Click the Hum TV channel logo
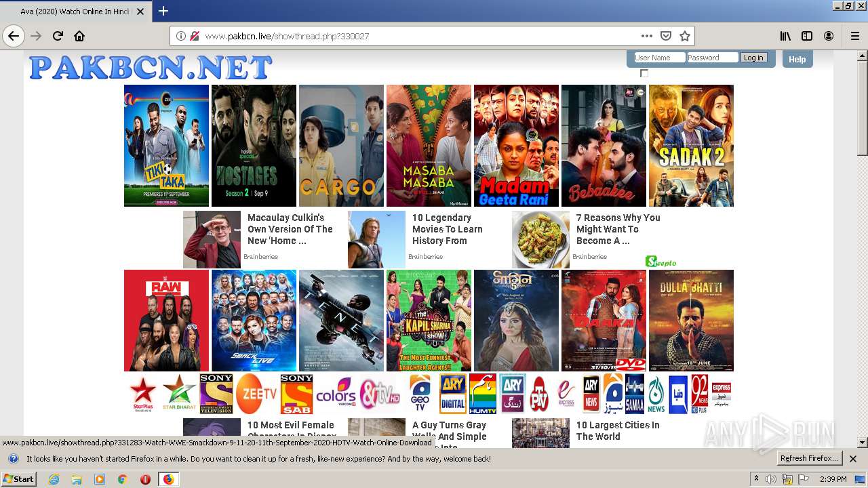Viewport: 868px width, 488px height. (483, 394)
